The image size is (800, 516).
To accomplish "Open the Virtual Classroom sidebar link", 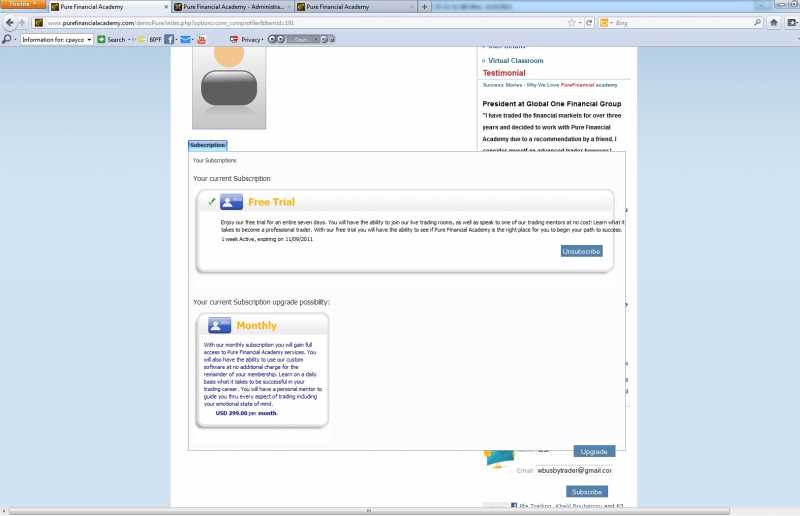I will point(515,60).
